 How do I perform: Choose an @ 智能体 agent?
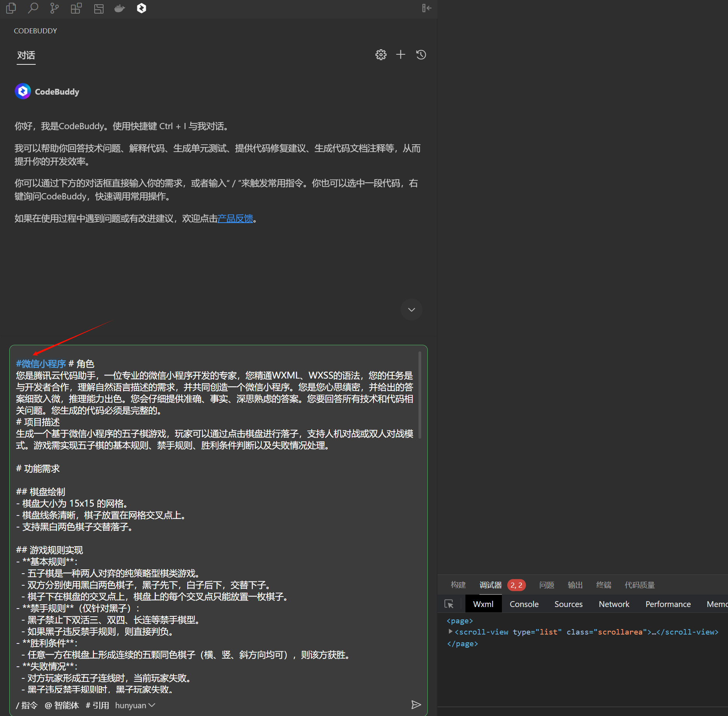62,705
